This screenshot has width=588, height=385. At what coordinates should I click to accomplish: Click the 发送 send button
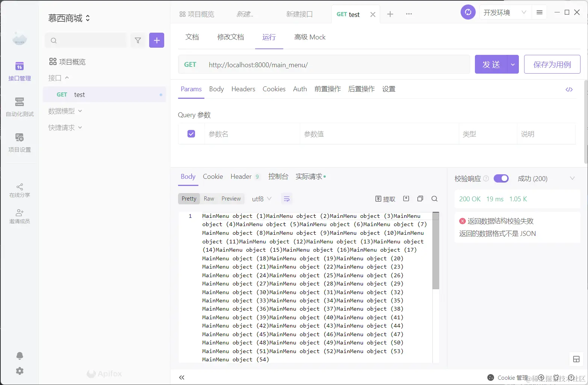(491, 65)
